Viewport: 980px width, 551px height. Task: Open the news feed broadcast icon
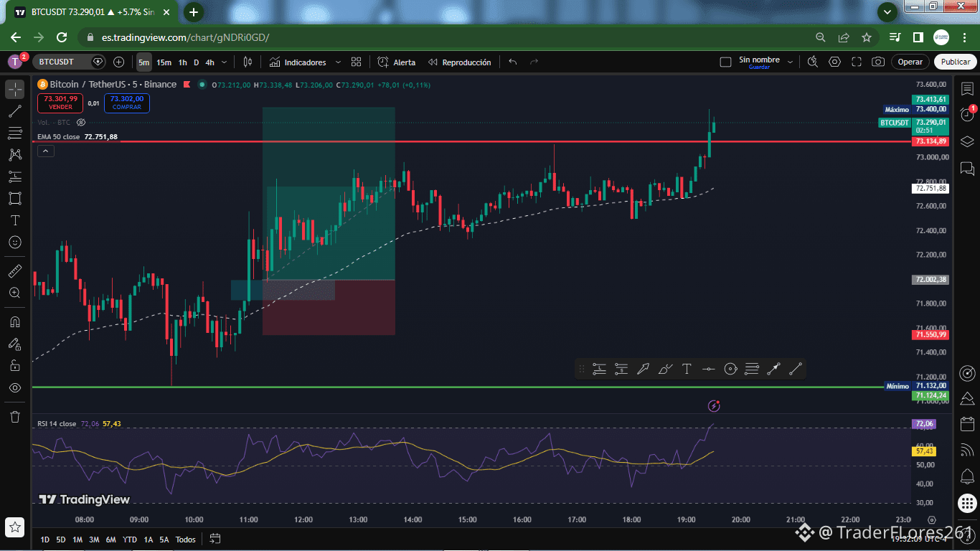coord(967,449)
